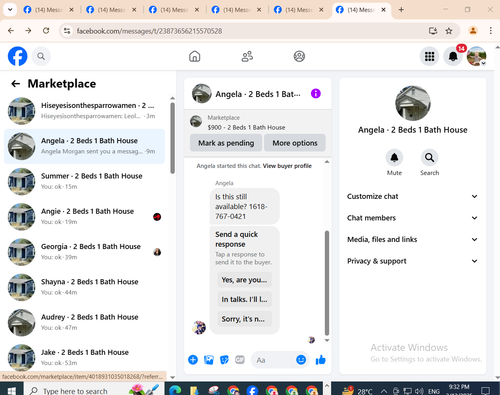Screen dimensions: 500x395
Task: Click browser back arrow
Action: pyautogui.click(x=11, y=31)
